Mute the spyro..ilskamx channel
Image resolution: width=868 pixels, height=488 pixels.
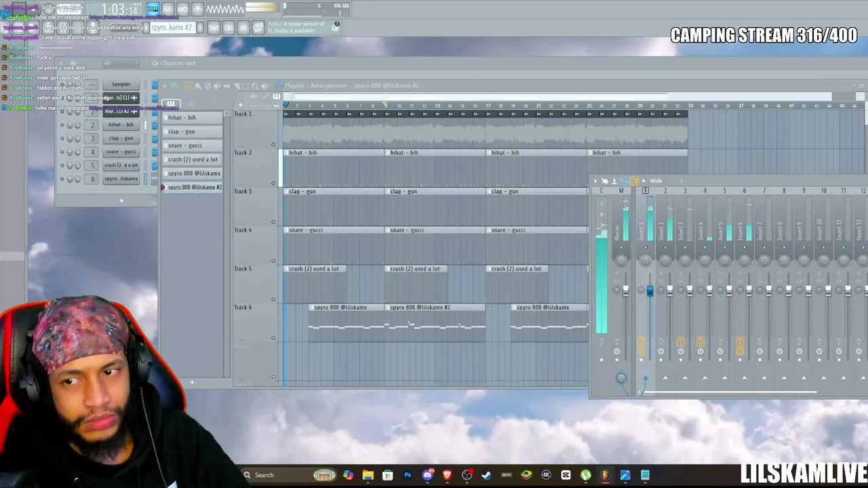[62, 179]
